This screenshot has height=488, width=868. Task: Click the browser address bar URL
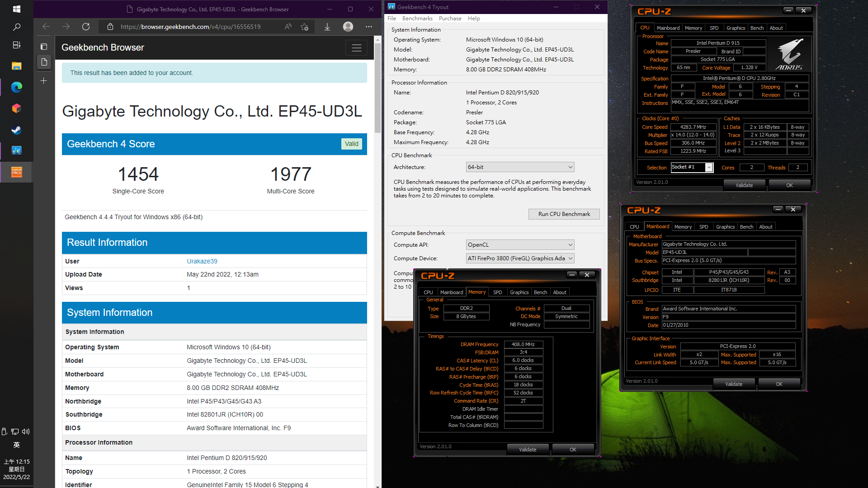click(x=190, y=27)
